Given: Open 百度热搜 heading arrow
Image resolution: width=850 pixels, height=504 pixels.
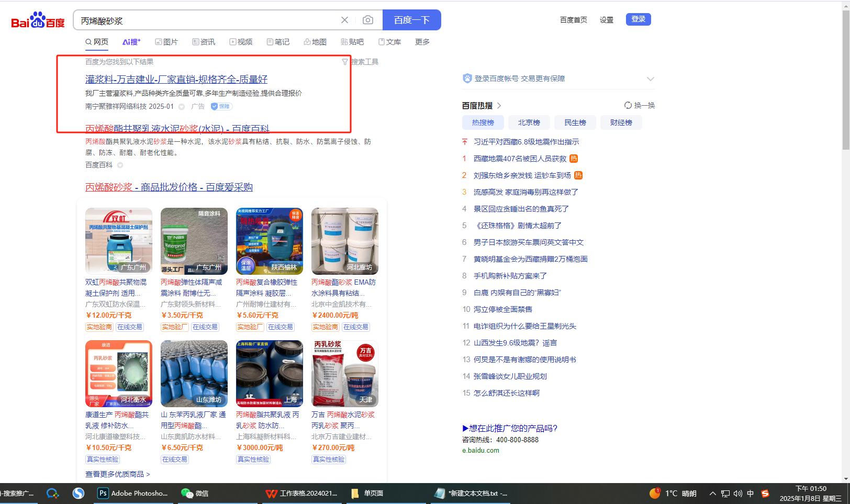Looking at the screenshot, I should pyautogui.click(x=499, y=106).
